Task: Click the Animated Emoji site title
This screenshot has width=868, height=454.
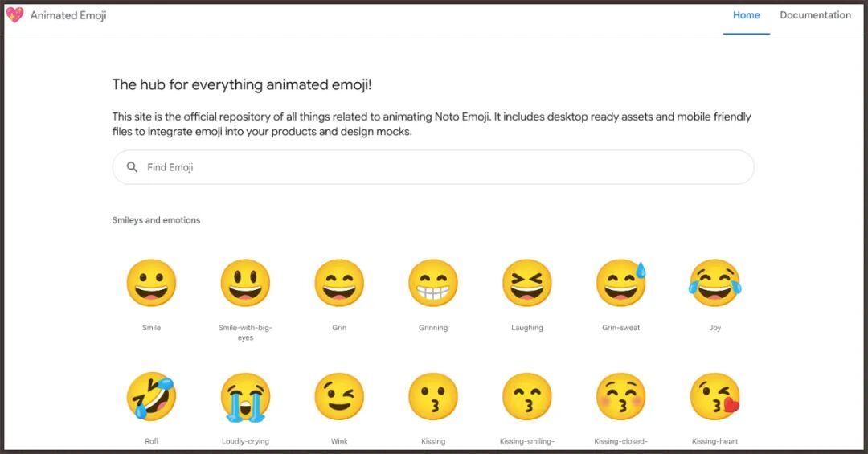Action: pyautogui.click(x=68, y=15)
